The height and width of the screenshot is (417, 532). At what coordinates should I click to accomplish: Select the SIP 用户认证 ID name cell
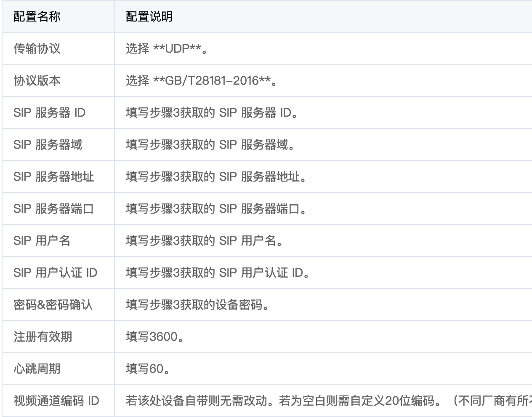coord(55,273)
